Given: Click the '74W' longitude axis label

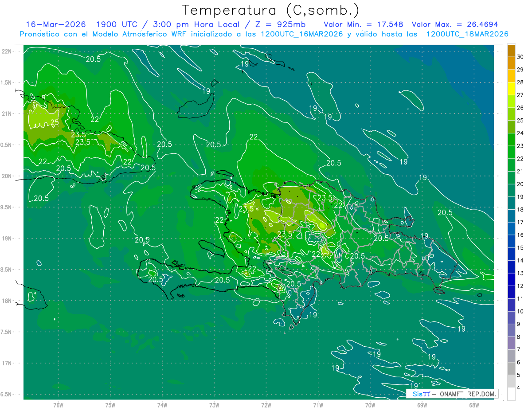Looking at the screenshot, I should pos(162,405).
